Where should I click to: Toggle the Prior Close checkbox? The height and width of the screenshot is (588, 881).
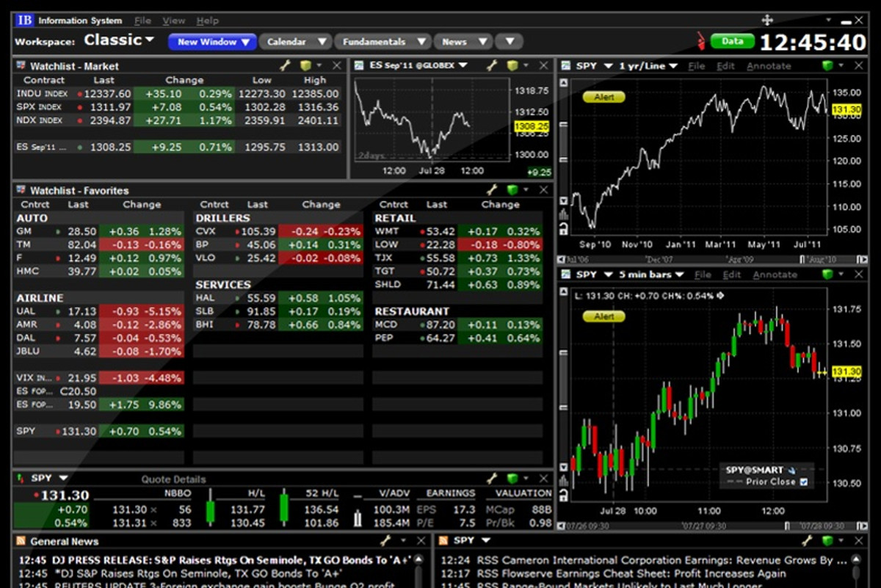click(803, 482)
